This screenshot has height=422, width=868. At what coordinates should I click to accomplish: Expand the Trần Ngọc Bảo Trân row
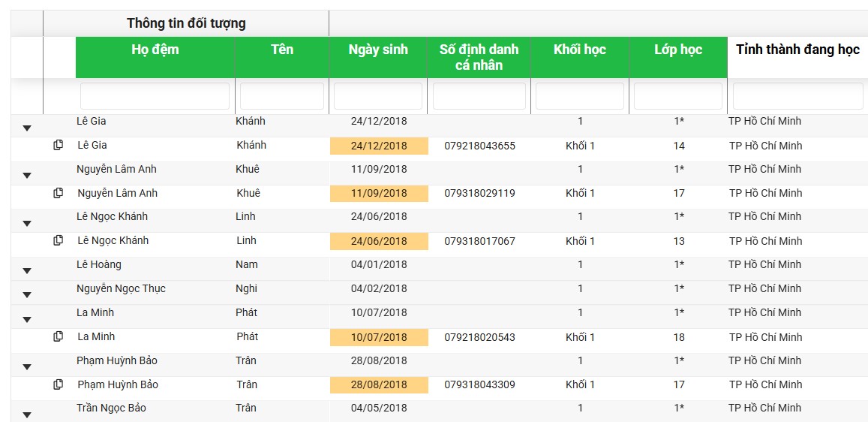pyautogui.click(x=27, y=414)
